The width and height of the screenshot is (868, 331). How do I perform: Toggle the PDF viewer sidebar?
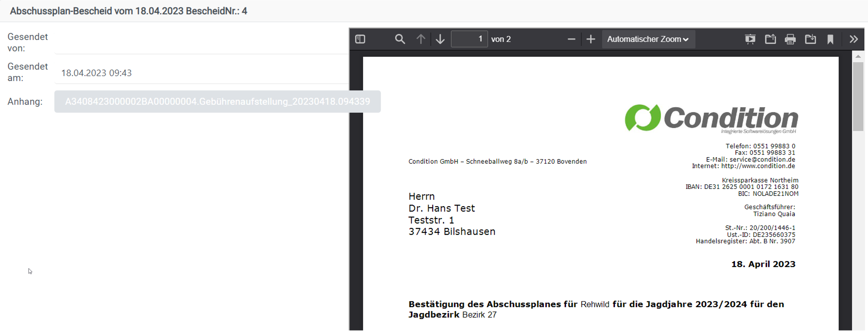click(360, 39)
